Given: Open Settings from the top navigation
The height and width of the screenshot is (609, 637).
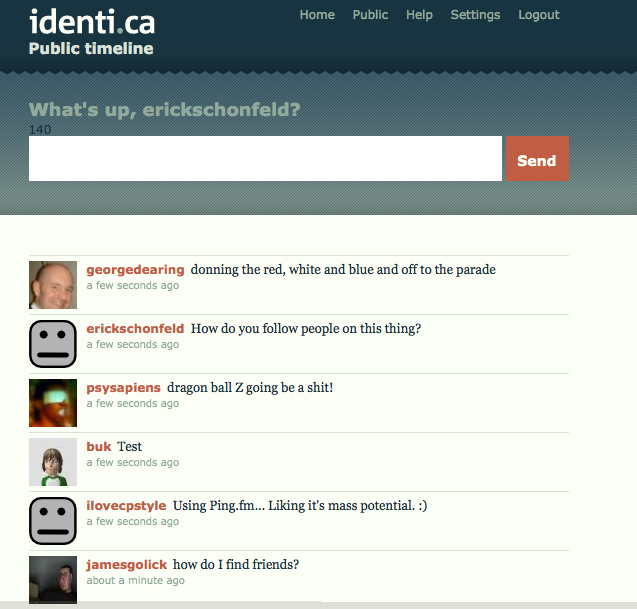Looking at the screenshot, I should coord(475,15).
